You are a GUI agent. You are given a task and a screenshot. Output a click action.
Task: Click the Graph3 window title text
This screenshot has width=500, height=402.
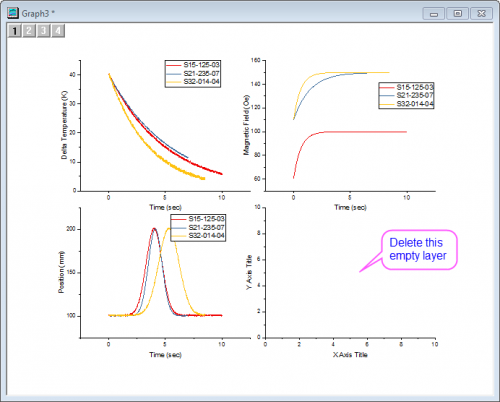[x=38, y=14]
